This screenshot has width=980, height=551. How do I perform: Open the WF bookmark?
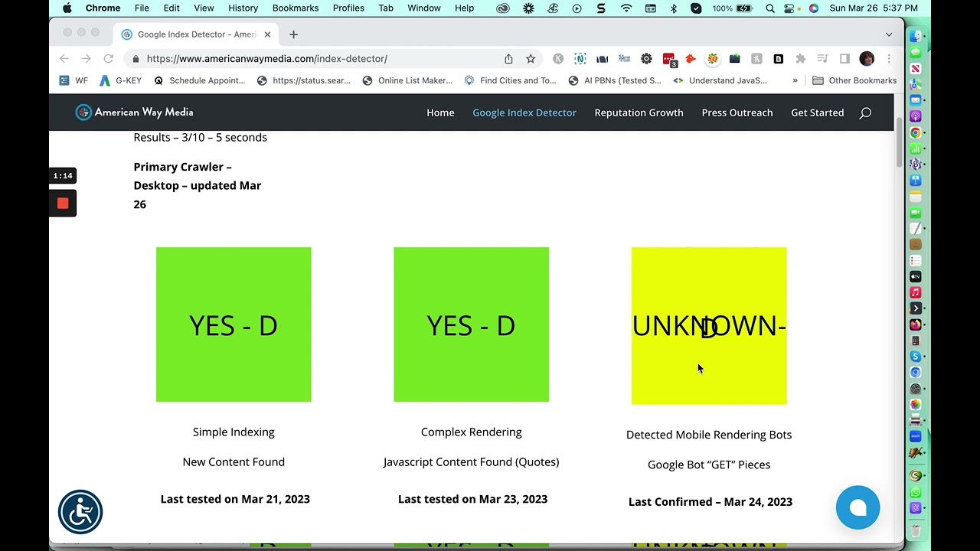73,80
